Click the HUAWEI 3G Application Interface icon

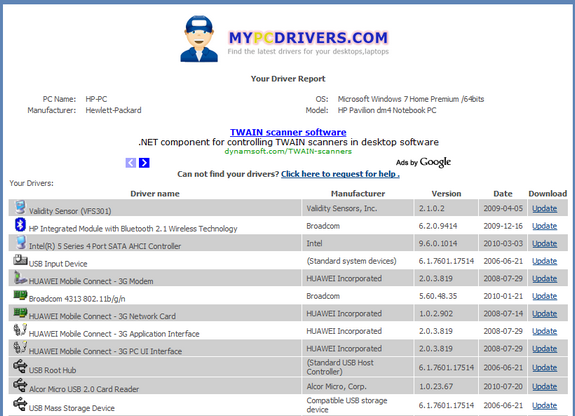(x=20, y=329)
